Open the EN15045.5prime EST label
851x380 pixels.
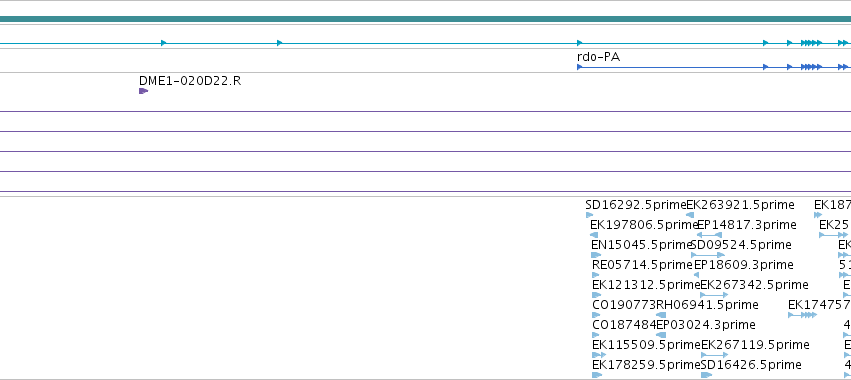[x=642, y=245]
